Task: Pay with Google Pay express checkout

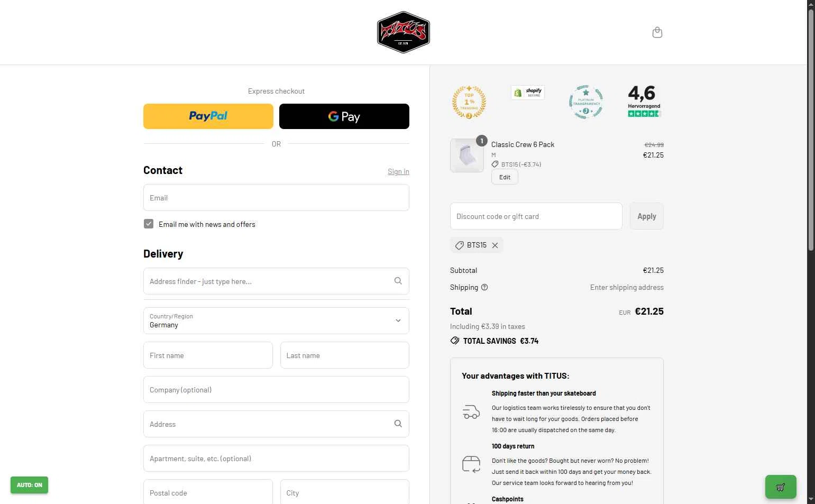Action: [344, 116]
